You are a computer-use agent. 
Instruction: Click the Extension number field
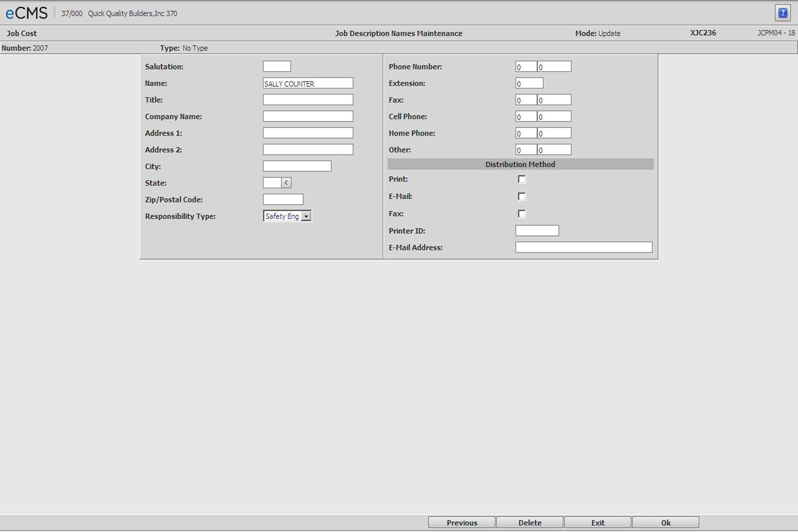tap(529, 83)
